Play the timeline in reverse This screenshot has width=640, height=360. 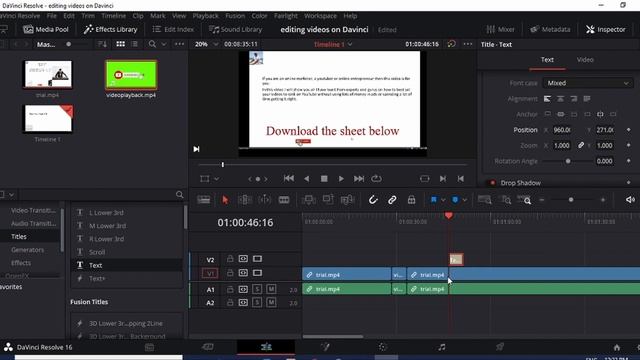click(307, 179)
